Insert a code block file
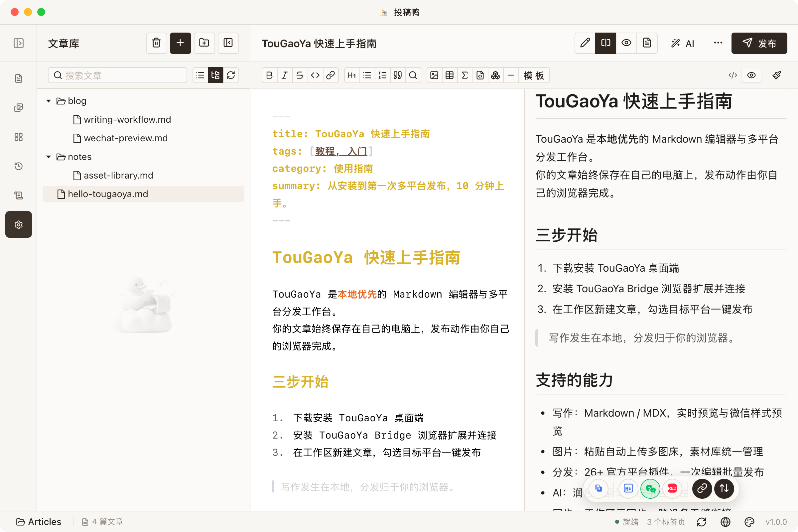This screenshot has height=532, width=798. [x=480, y=75]
